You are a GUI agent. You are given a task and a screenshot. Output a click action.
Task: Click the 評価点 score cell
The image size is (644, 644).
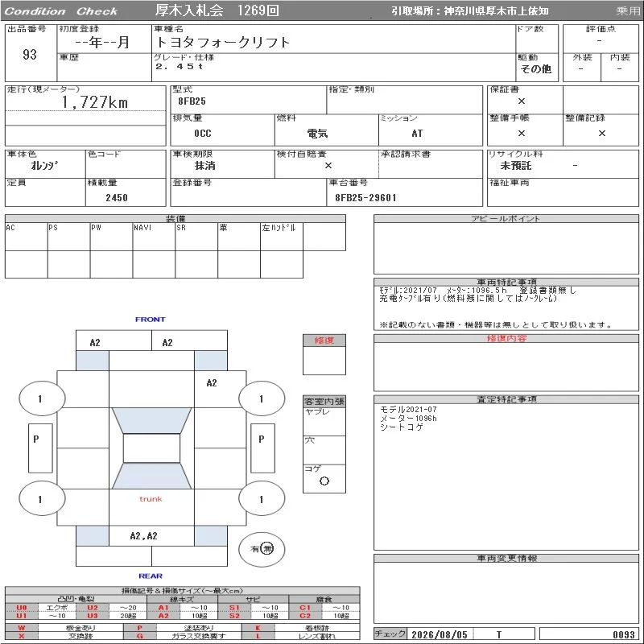click(x=601, y=37)
